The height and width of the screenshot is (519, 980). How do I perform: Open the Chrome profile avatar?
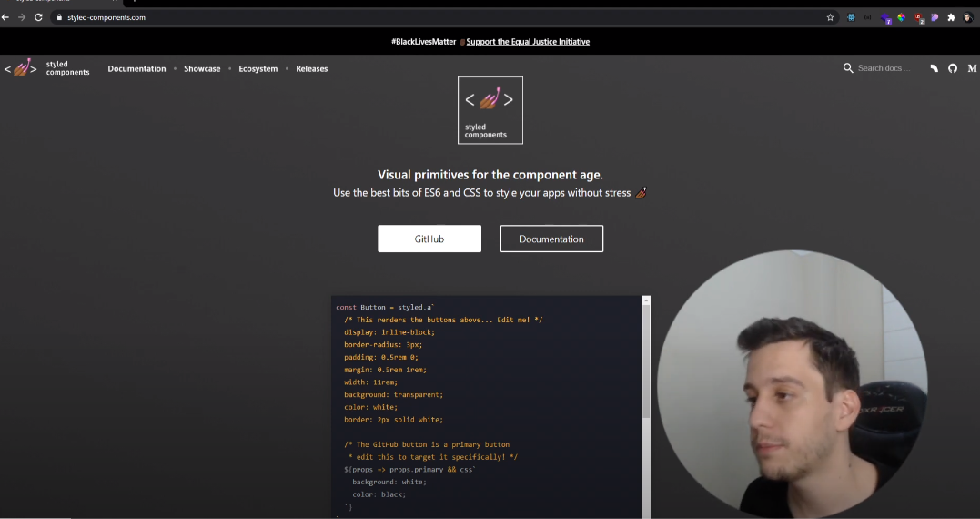coord(968,17)
